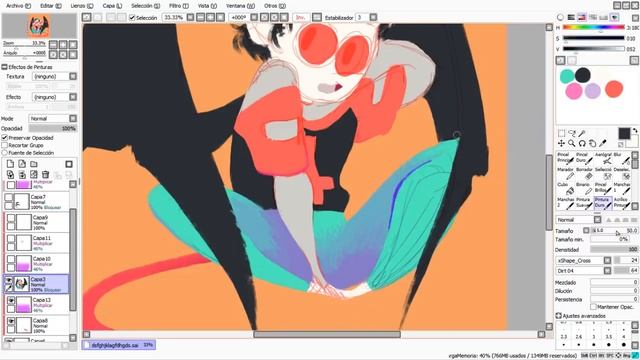The height and width of the screenshot is (360, 640).
Task: Choose the Borrador eraser tool
Action: pos(584,173)
